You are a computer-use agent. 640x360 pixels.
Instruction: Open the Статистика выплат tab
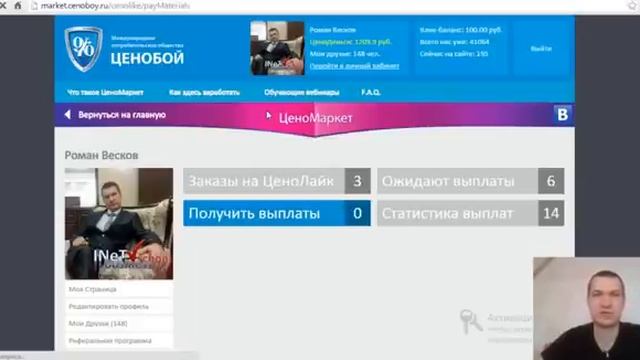pyautogui.click(x=471, y=213)
